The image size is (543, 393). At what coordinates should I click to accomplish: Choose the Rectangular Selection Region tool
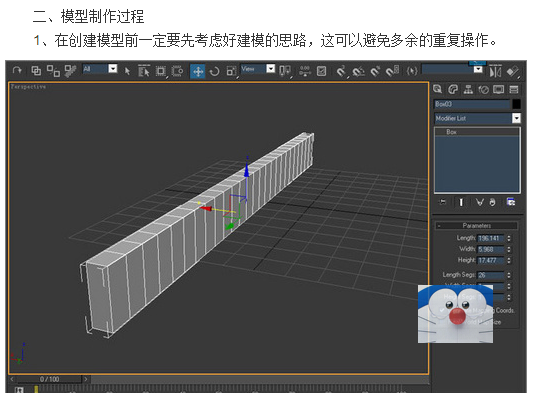[x=161, y=71]
